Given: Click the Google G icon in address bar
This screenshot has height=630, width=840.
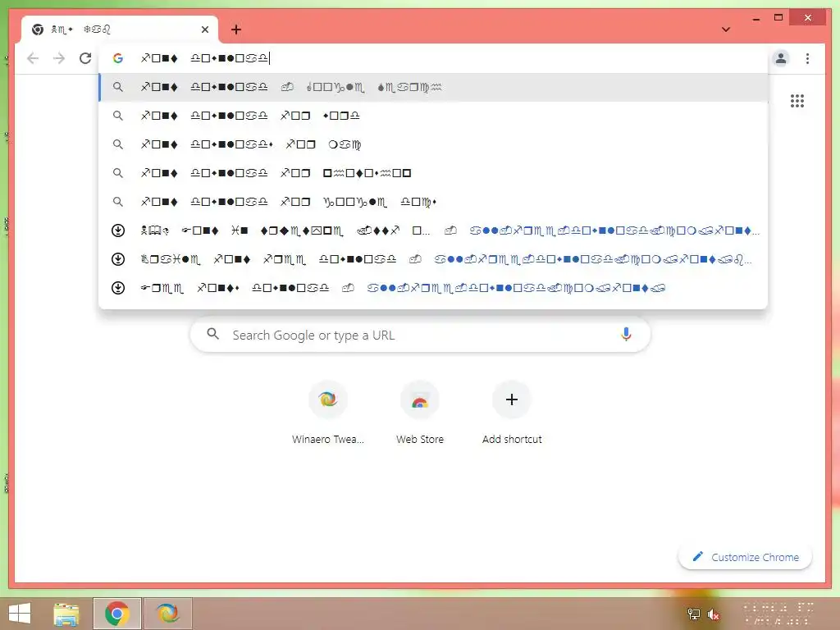Looking at the screenshot, I should [x=118, y=58].
